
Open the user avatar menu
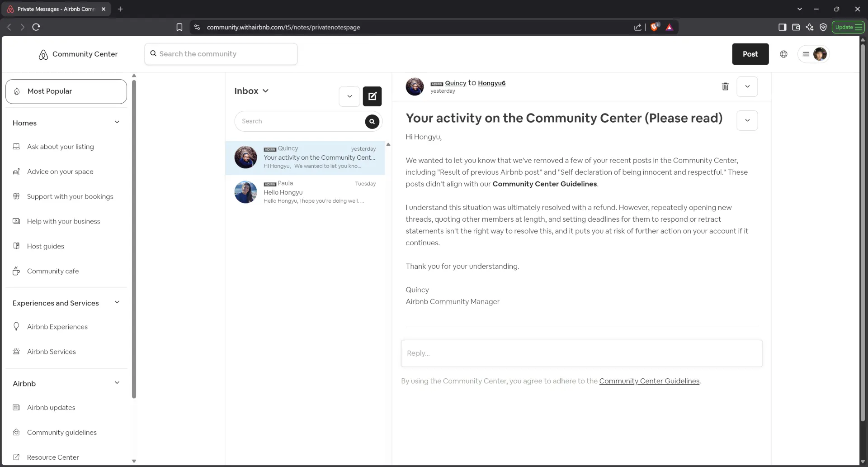[x=814, y=54]
